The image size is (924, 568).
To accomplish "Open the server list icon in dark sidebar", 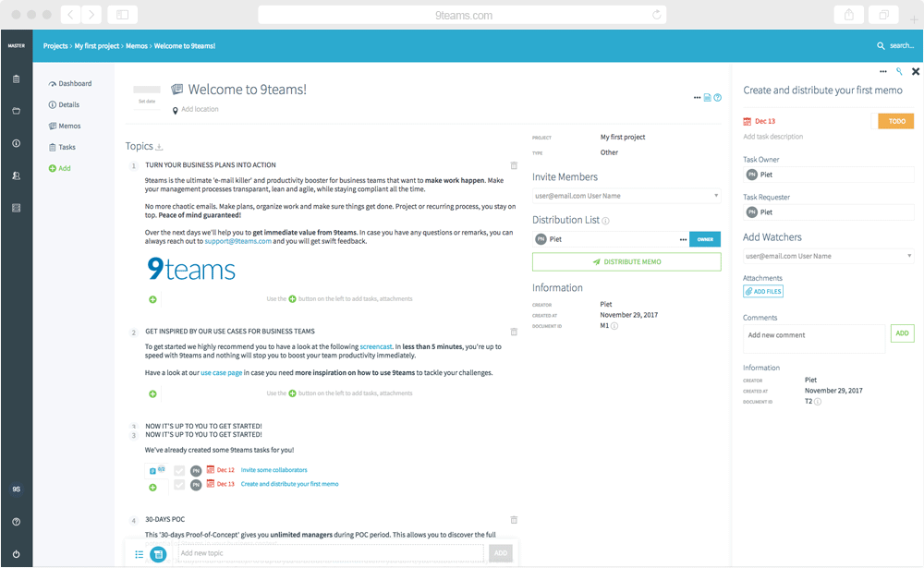I will 17,208.
